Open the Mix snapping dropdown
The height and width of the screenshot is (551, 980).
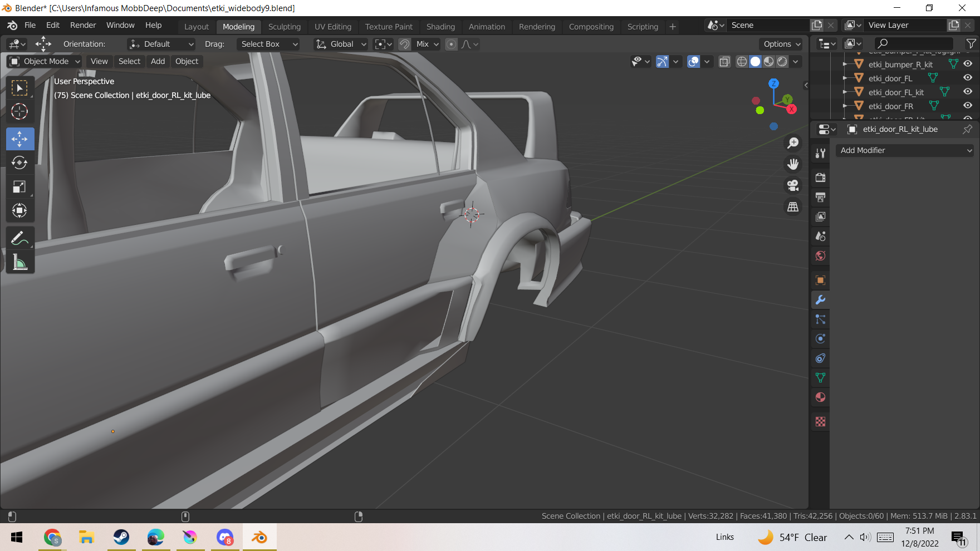pos(427,44)
